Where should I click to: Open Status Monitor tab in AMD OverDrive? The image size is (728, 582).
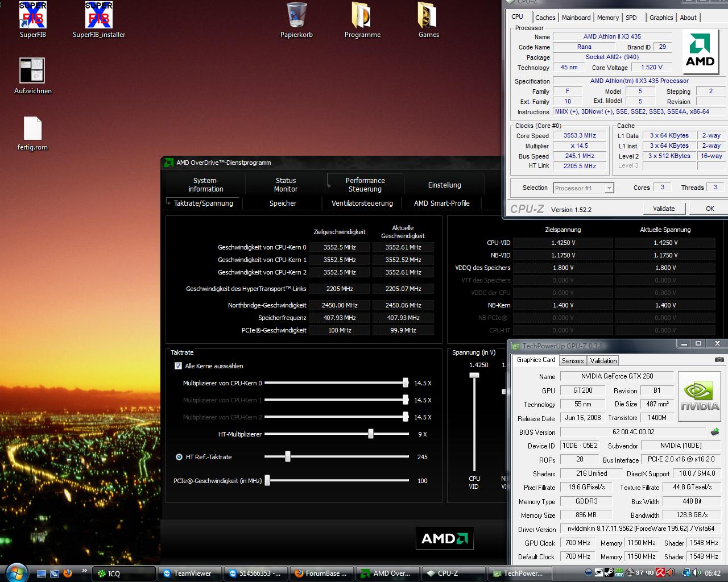(286, 185)
